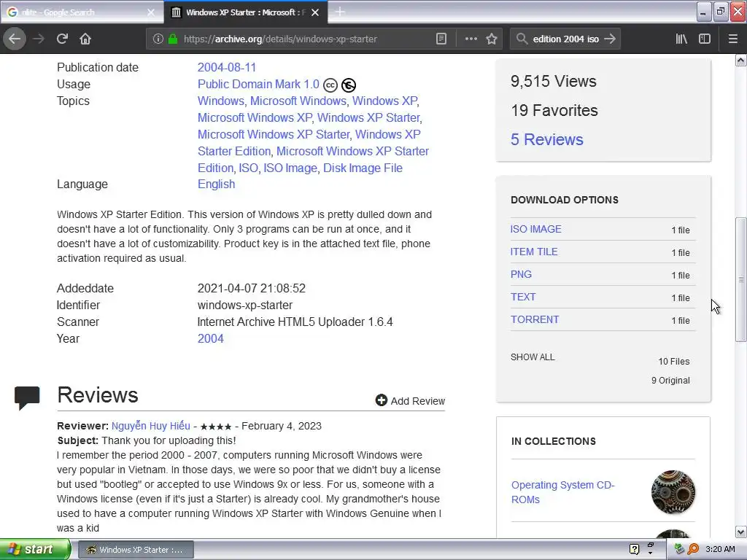This screenshot has height=560, width=747.
Task: Open the help tray icon in taskbar
Action: (634, 549)
